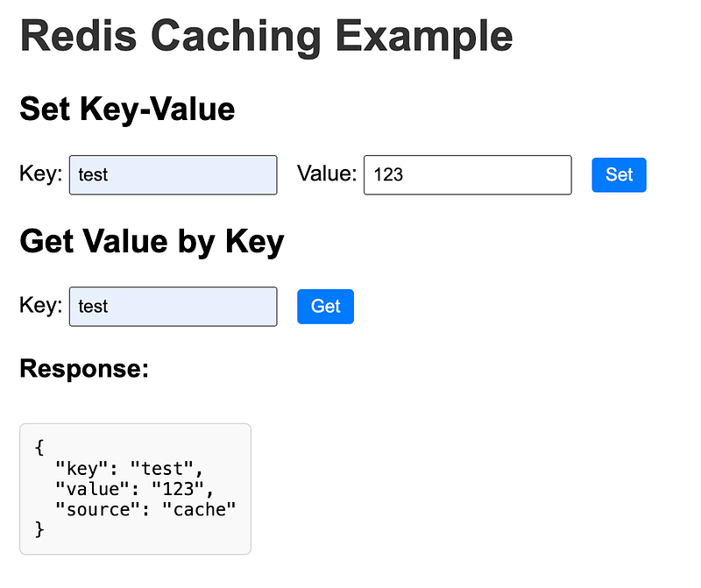Click the Value: label
Screen dimensions: 701x588
coord(327,174)
